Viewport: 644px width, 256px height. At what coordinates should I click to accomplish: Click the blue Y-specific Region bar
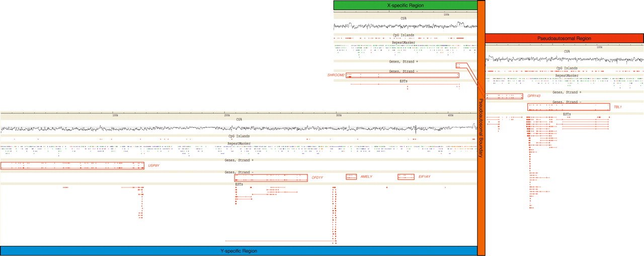(239, 251)
